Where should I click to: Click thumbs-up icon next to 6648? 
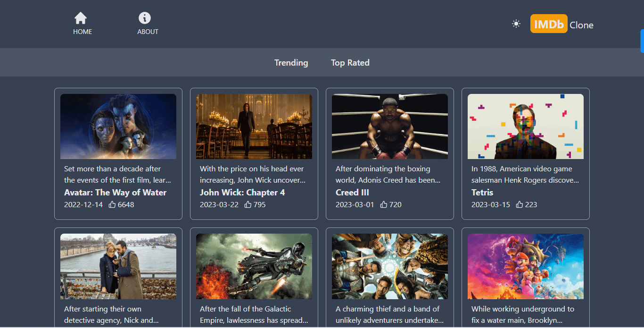[x=112, y=204]
